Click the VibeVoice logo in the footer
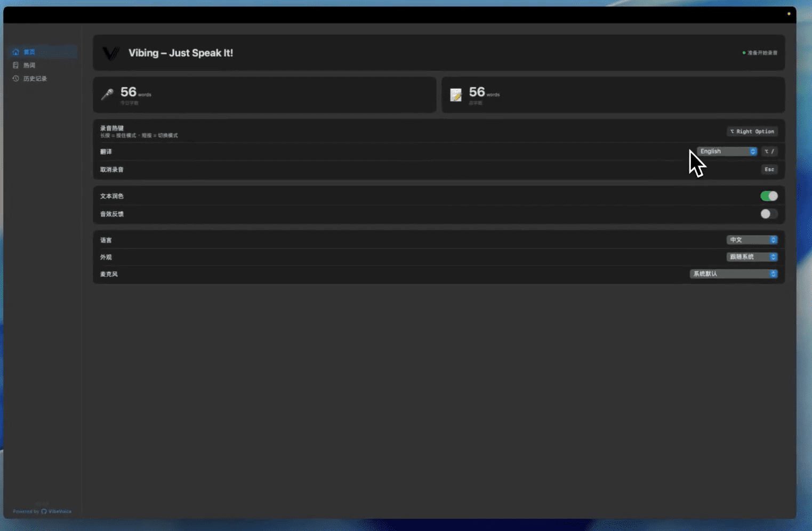 [x=44, y=511]
